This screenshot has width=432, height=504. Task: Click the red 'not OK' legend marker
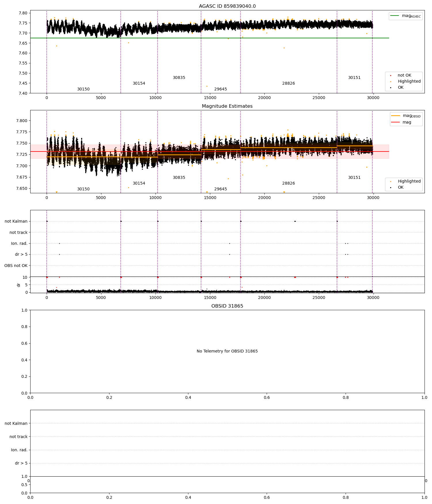click(391, 75)
